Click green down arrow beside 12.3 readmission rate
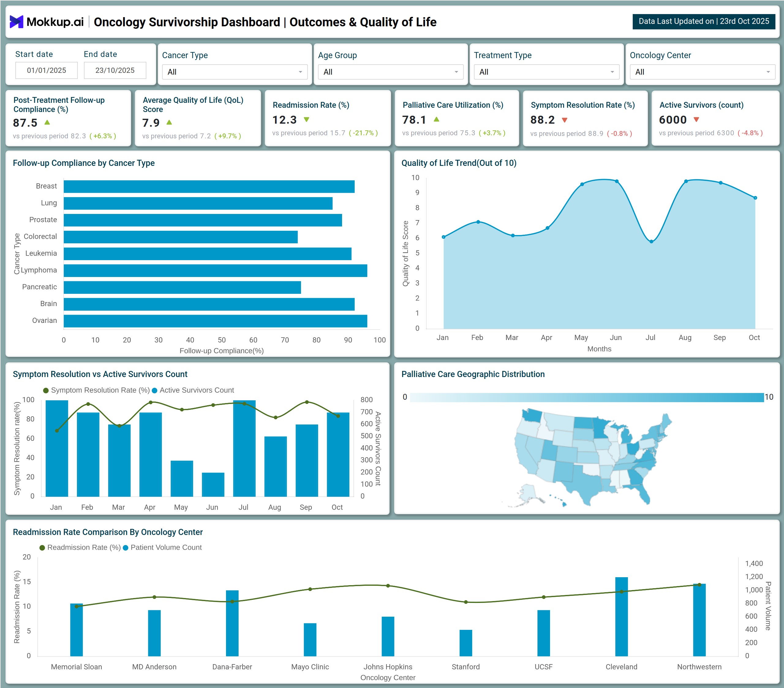Viewport: 784px width, 688px height. (x=307, y=120)
